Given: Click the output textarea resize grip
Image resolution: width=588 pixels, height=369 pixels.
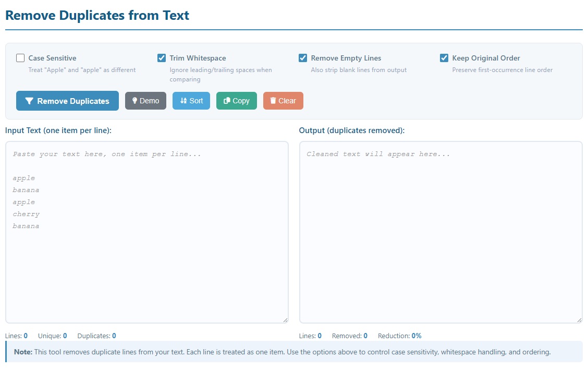Looking at the screenshot, I should click(x=579, y=319).
